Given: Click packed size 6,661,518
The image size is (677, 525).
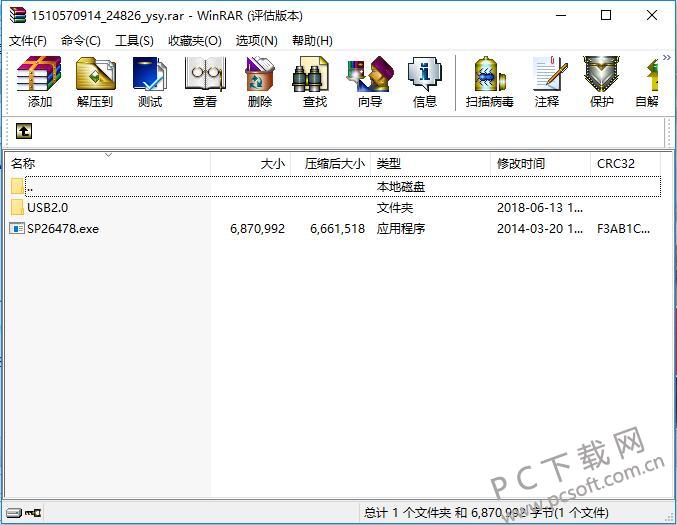Looking at the screenshot, I should click(x=338, y=228).
